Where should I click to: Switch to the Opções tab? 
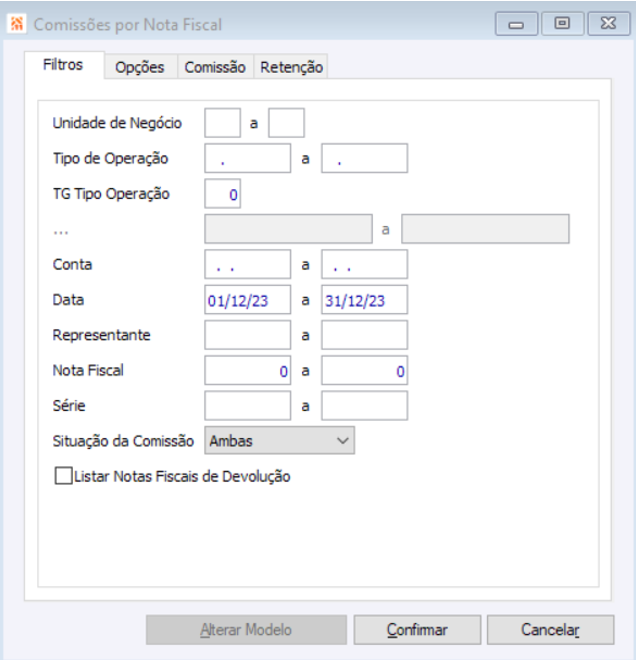139,67
